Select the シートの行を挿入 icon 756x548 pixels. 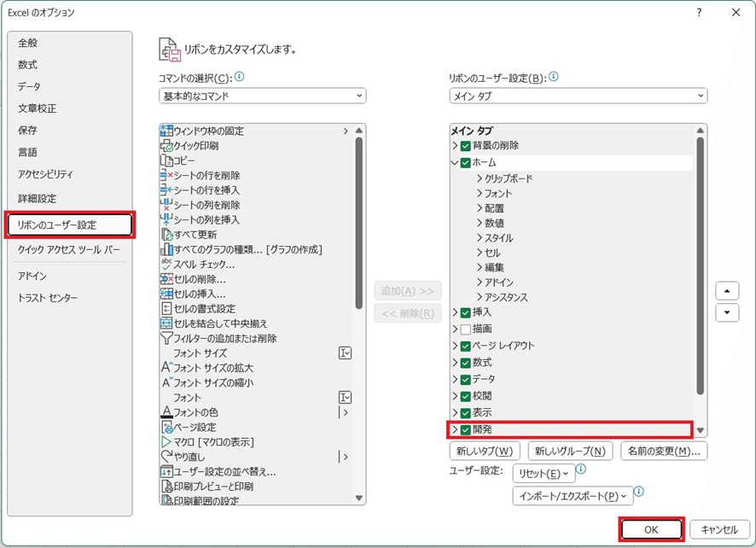tap(166, 190)
